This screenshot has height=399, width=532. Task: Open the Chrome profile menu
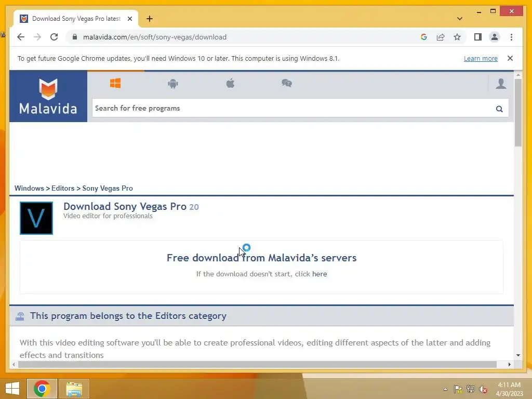495,37
